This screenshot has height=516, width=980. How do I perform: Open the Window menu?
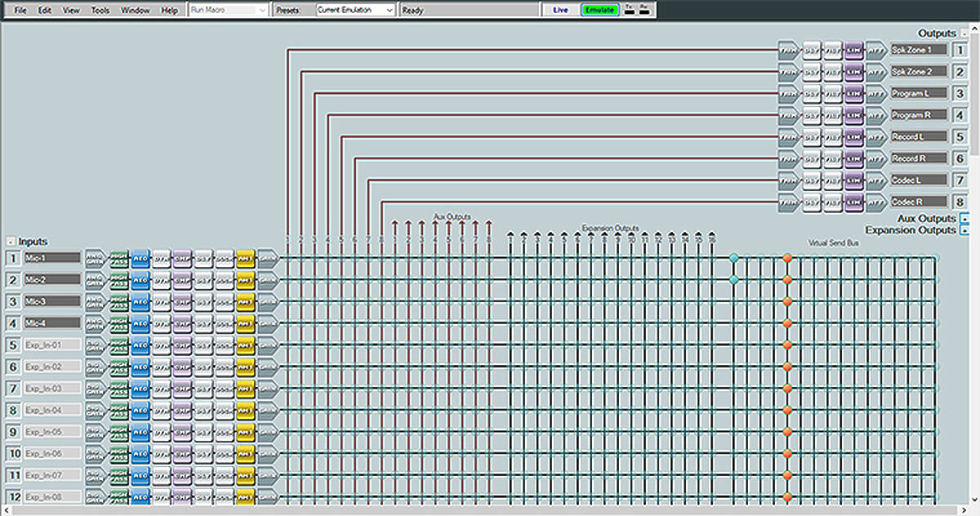(135, 10)
